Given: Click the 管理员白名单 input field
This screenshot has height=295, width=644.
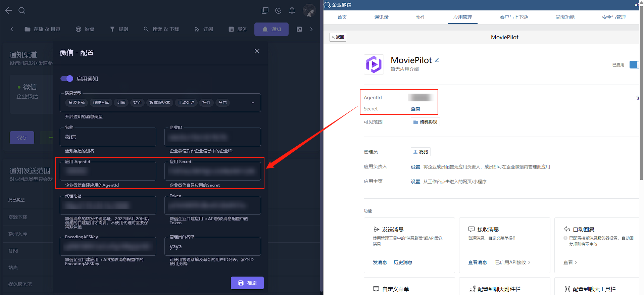Looking at the screenshot, I should 213,246.
